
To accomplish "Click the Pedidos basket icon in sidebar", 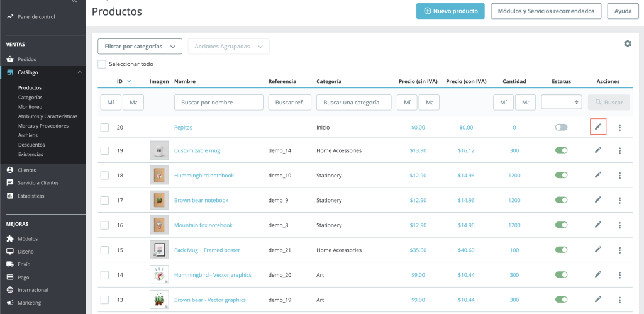I will click(x=10, y=59).
